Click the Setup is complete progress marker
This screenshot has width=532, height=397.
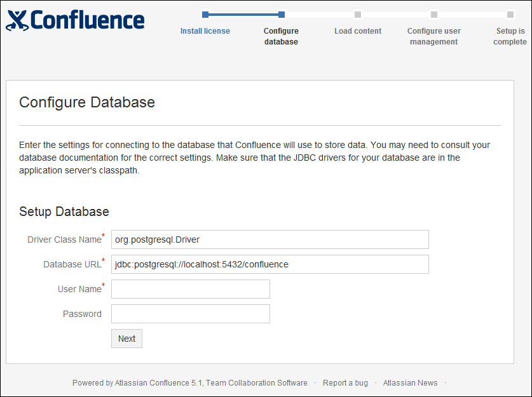point(510,14)
